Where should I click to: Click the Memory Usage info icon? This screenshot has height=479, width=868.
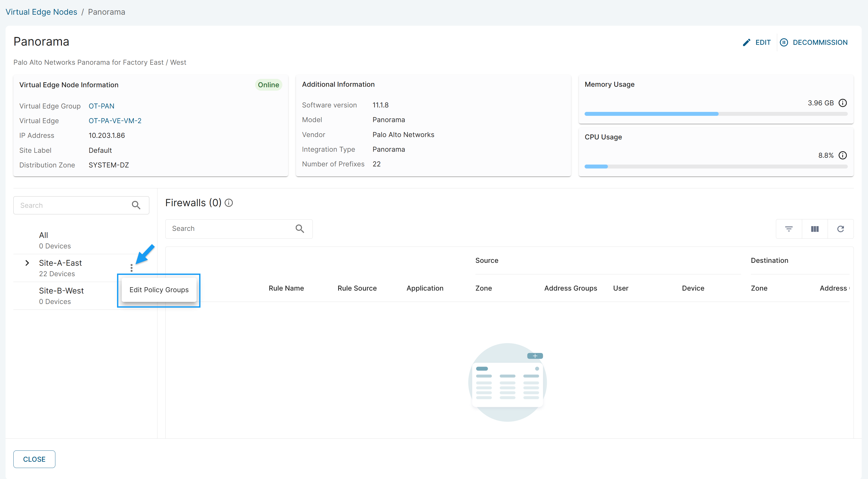pos(842,103)
